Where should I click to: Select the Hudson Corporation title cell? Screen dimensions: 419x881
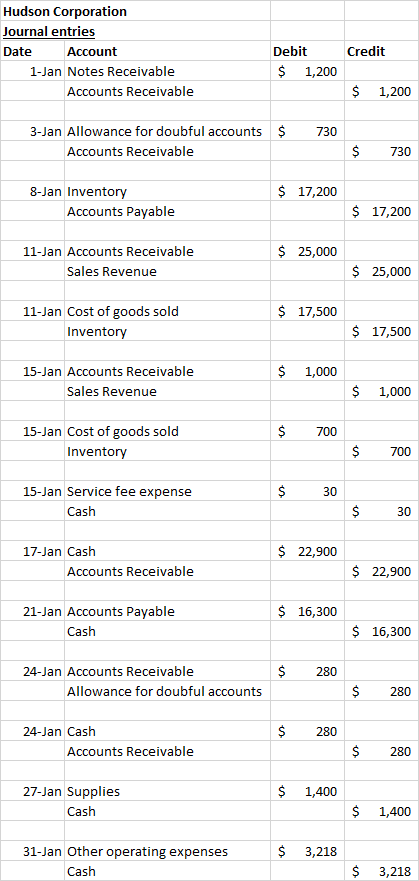click(135, 11)
